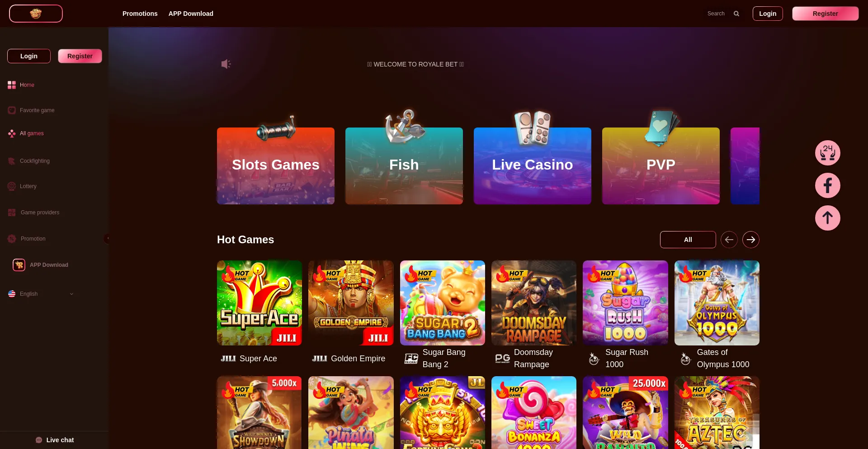Open Promotions in the top navigation

140,14
